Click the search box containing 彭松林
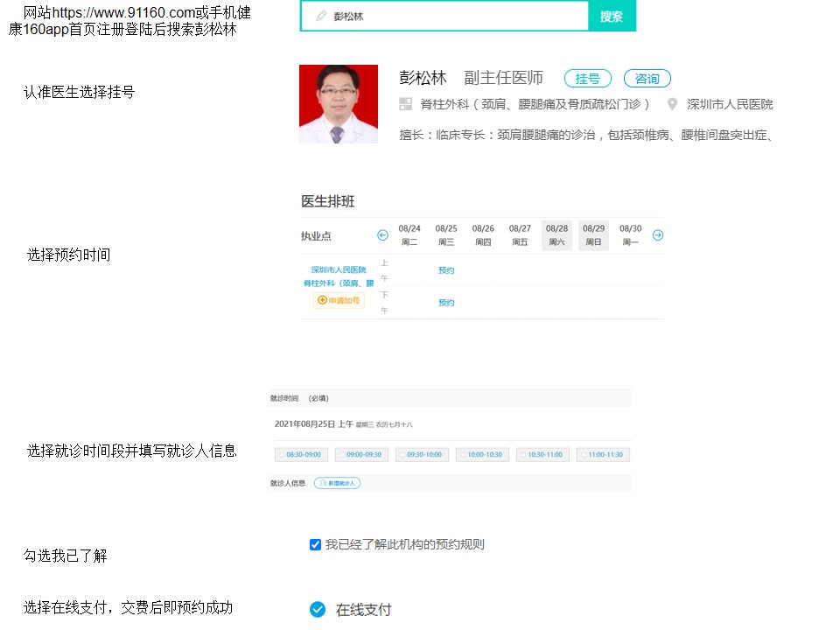Viewport: 840px width, 630px height. pyautogui.click(x=446, y=17)
